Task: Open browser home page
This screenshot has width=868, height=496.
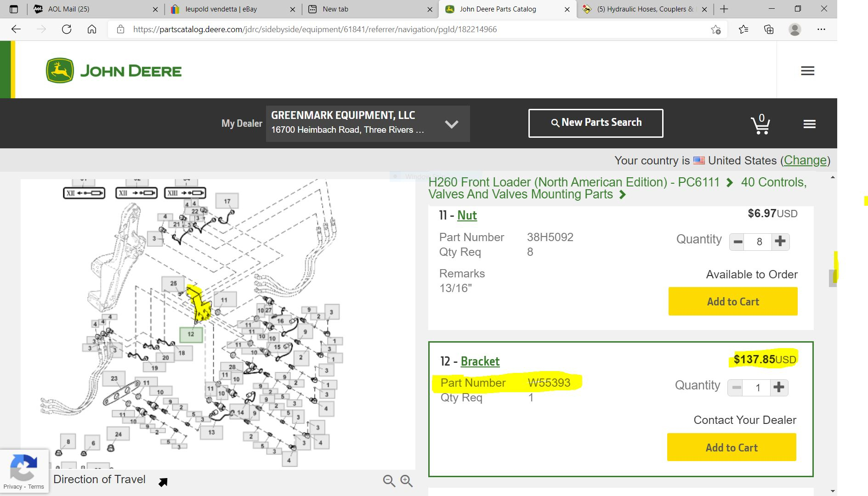Action: pyautogui.click(x=92, y=29)
